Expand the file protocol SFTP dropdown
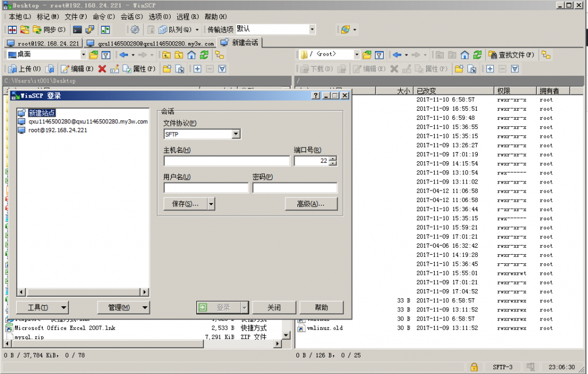The height and width of the screenshot is (374, 588). click(236, 134)
